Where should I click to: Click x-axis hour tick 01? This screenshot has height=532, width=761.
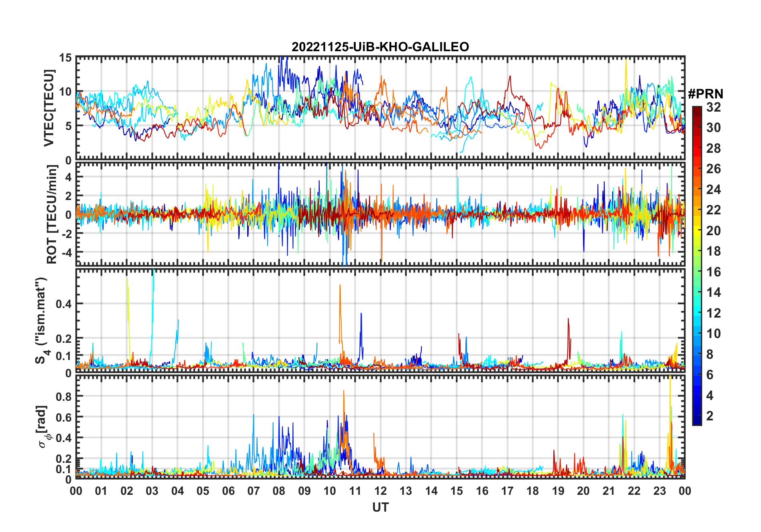click(x=101, y=491)
